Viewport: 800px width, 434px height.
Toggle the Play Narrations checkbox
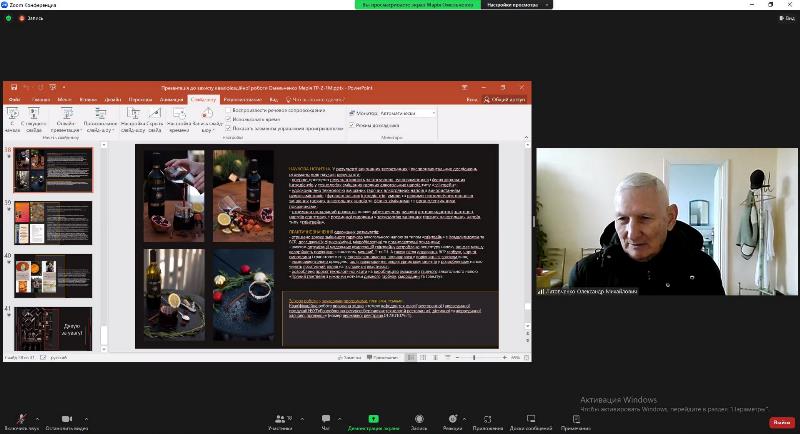pyautogui.click(x=228, y=110)
